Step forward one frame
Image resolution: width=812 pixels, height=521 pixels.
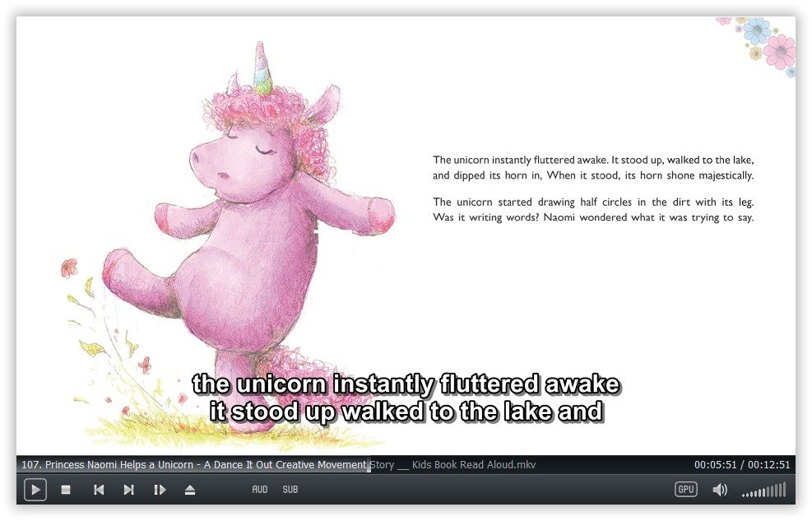pyautogui.click(x=160, y=490)
